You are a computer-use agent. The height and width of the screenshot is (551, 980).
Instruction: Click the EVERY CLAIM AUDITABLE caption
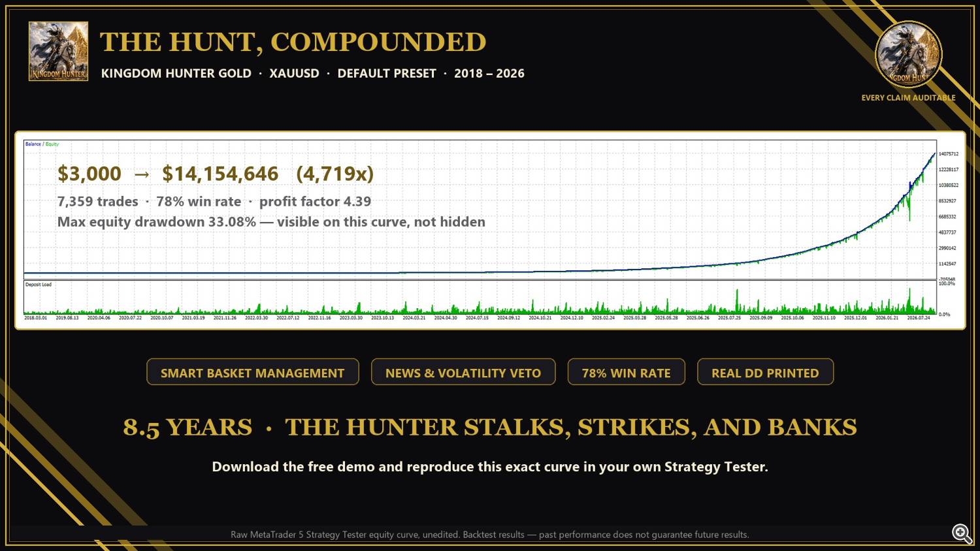click(x=908, y=98)
